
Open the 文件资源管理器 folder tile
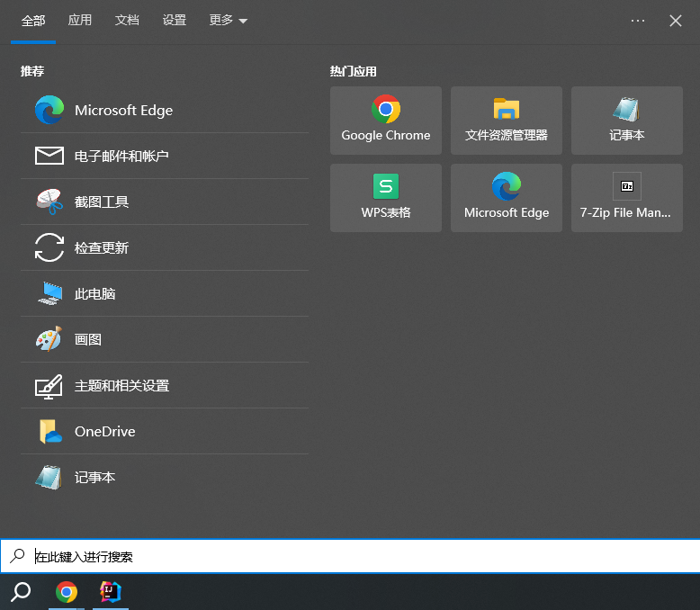coord(507,121)
